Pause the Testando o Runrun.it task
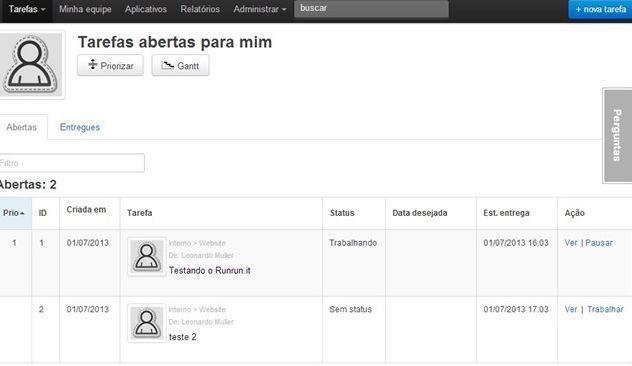 point(599,243)
